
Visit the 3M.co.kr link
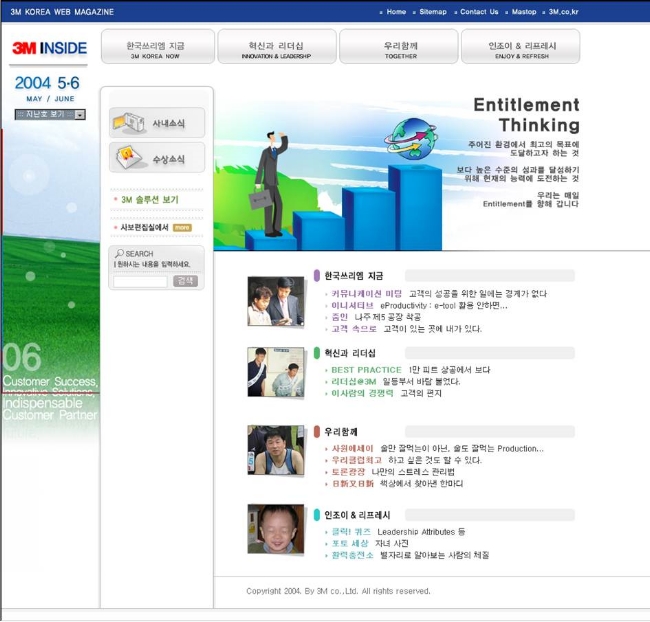click(563, 12)
